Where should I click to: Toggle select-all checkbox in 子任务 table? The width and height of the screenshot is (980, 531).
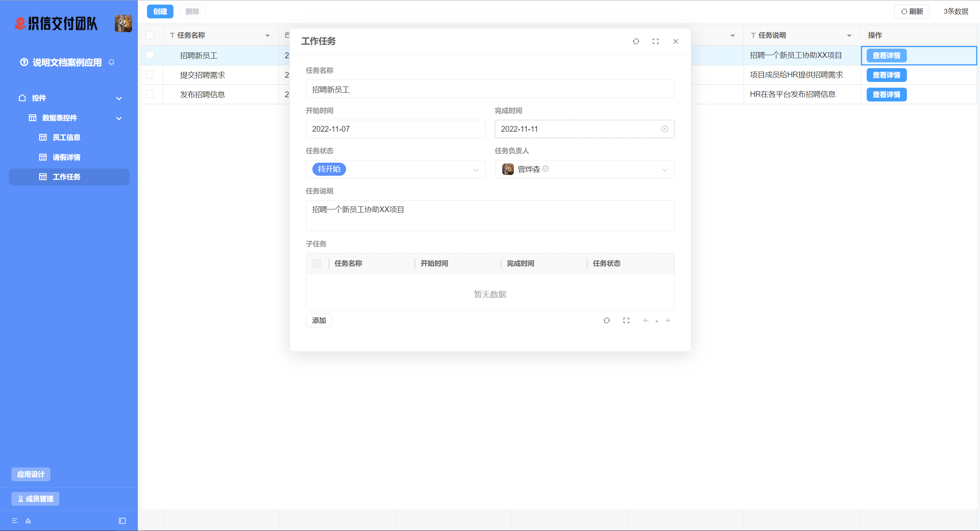click(317, 263)
